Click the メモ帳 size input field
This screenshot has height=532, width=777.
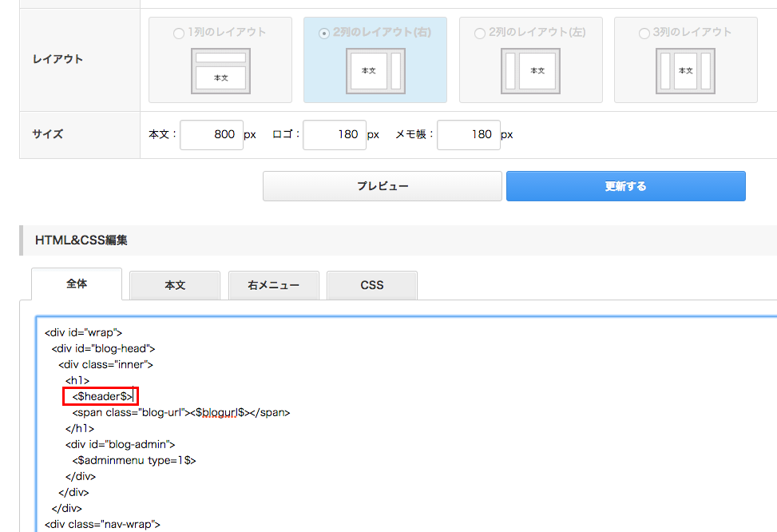click(x=469, y=134)
